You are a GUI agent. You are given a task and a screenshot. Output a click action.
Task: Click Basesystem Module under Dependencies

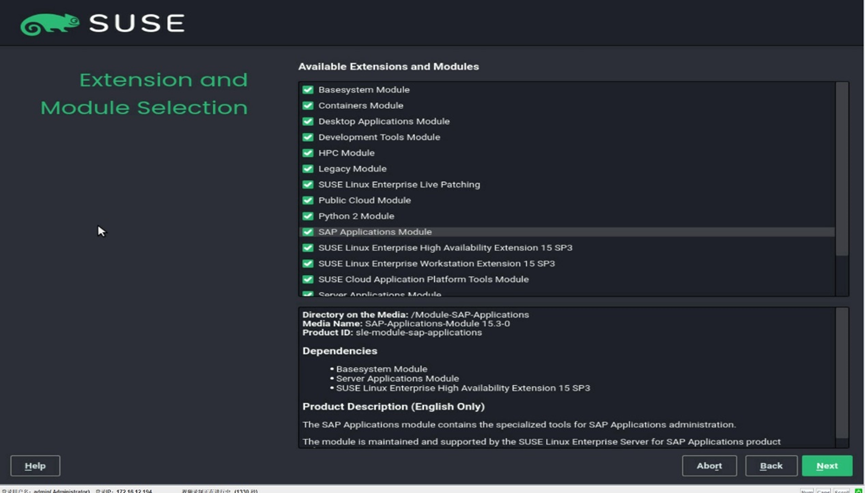coord(381,369)
